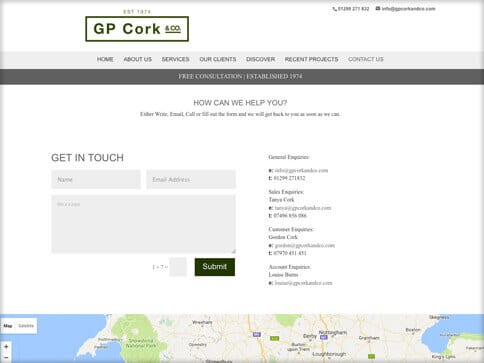Click the envelope icon beside header email
The height and width of the screenshot is (363, 484).
(x=378, y=9)
